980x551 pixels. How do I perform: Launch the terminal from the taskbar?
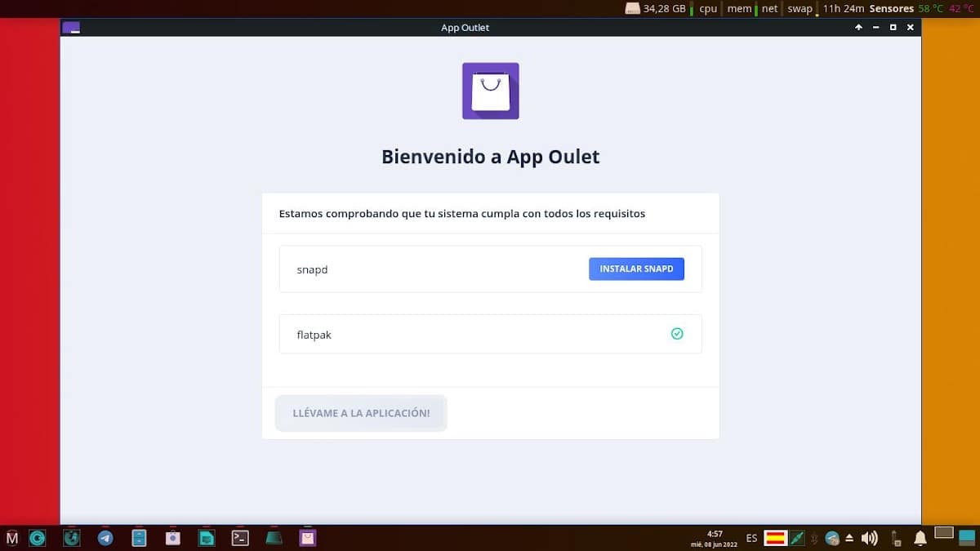(x=240, y=538)
